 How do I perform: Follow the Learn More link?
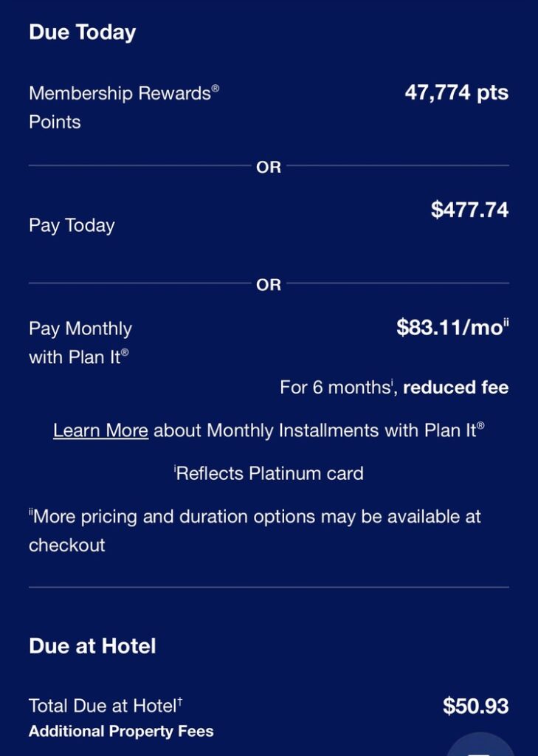[100, 430]
